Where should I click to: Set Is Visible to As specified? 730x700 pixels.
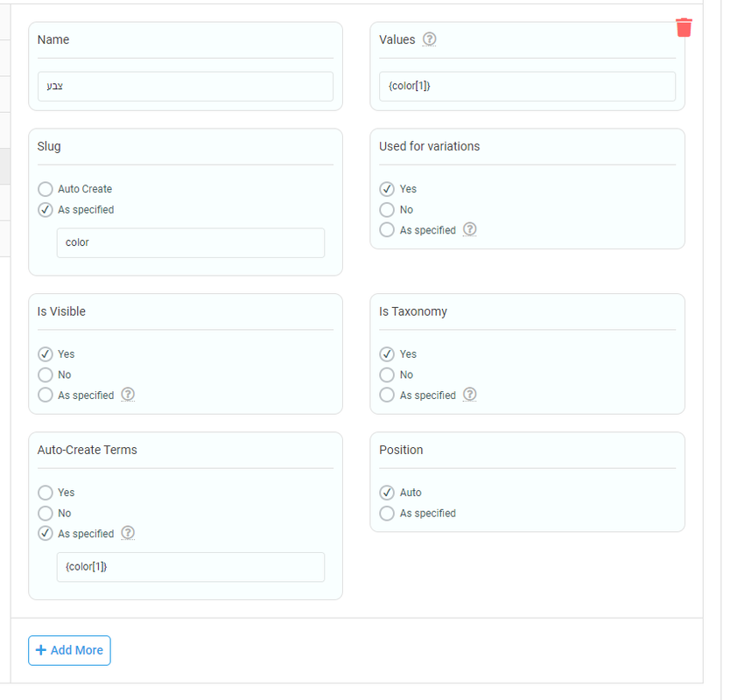click(x=46, y=395)
